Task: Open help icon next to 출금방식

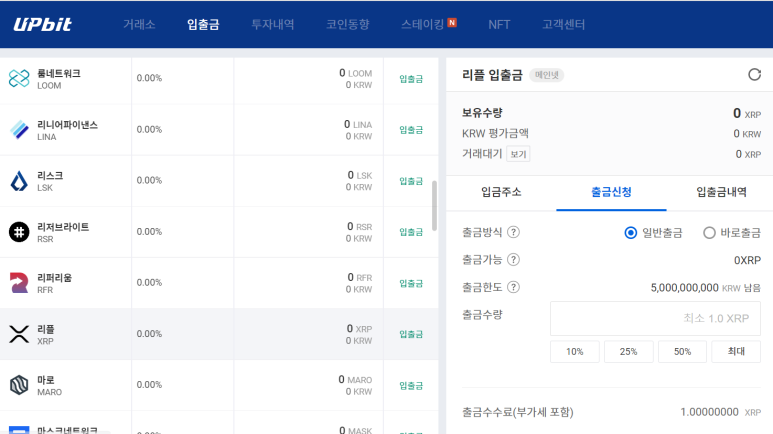Action: (513, 232)
